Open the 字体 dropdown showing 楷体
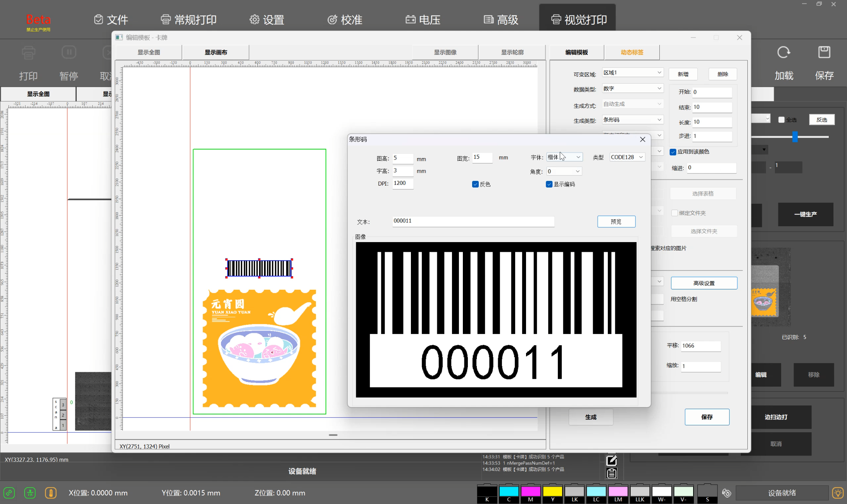The height and width of the screenshot is (504, 847). [x=564, y=157]
